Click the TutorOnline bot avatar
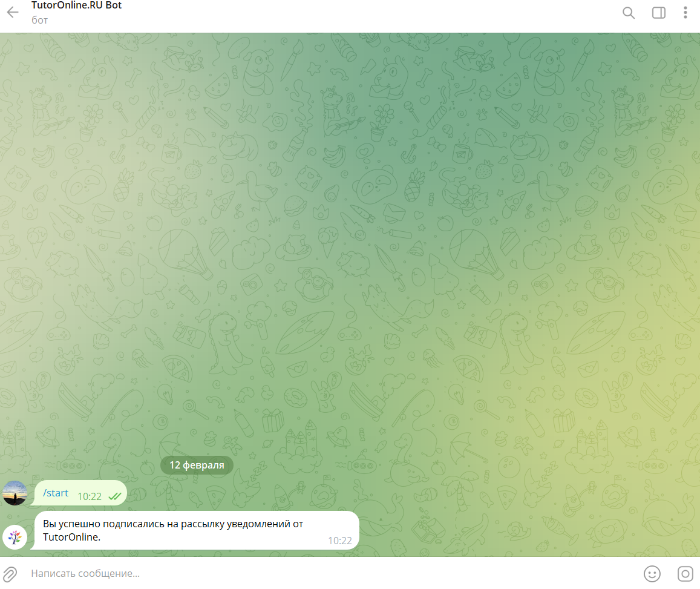Viewport: 700px width, 589px height. (15, 537)
